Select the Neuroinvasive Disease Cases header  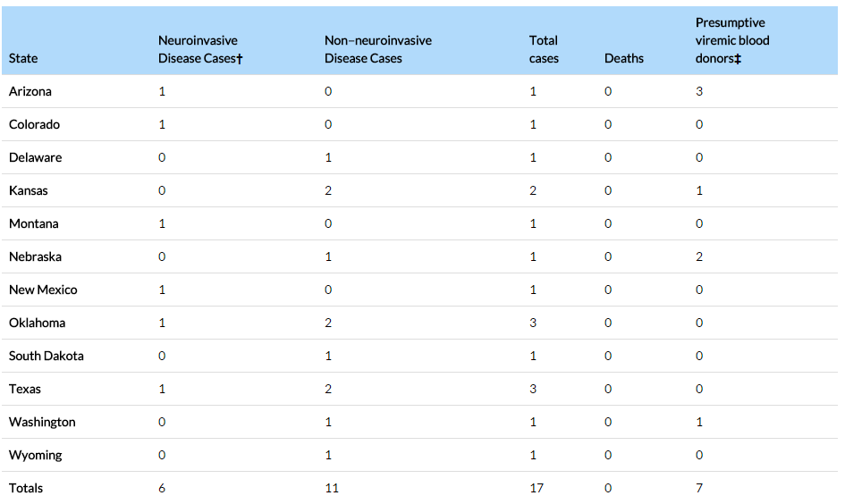coord(200,49)
